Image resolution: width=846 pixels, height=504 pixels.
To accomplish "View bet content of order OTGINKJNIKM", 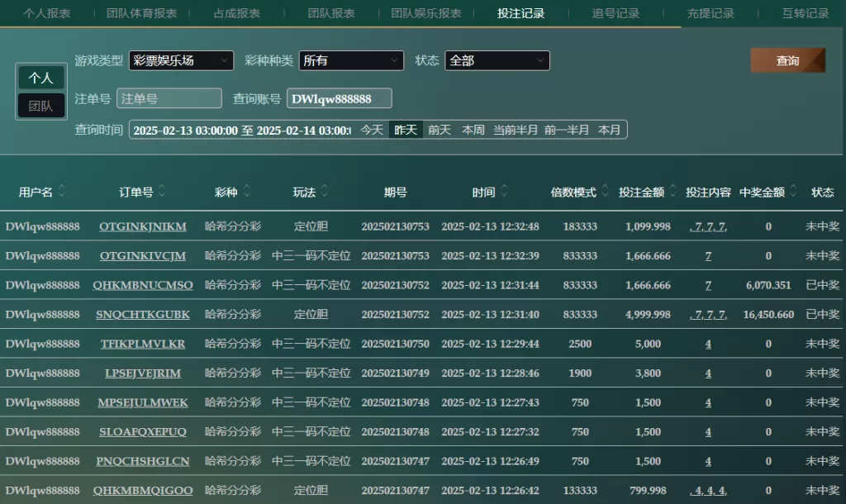I will point(708,226).
